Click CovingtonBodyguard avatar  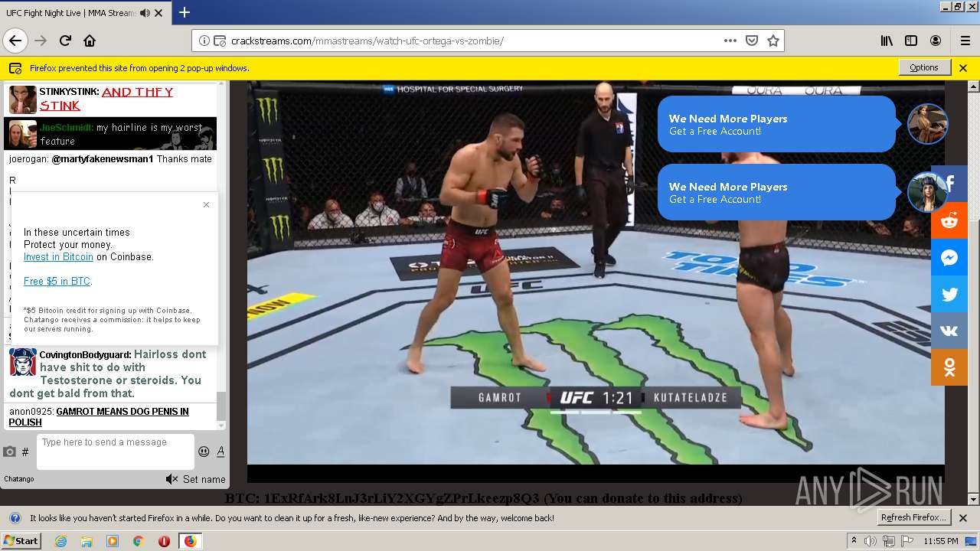click(23, 362)
